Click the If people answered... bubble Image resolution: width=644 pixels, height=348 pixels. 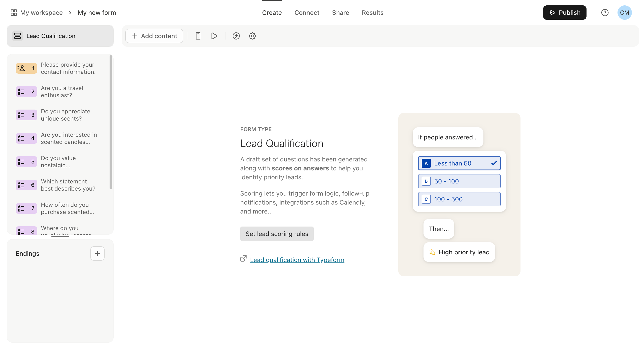(x=448, y=137)
